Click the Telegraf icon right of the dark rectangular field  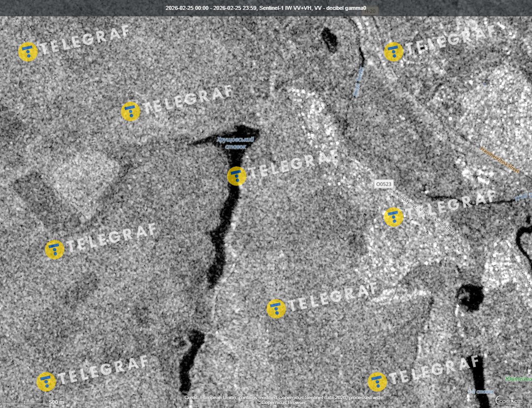130,111
